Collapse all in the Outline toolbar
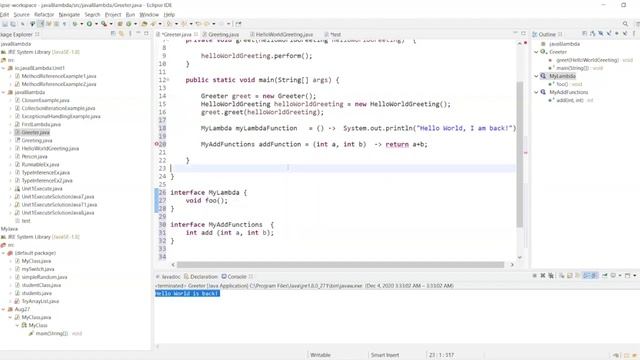Image resolution: width=640 pixels, height=360 pixels. click(x=584, y=33)
